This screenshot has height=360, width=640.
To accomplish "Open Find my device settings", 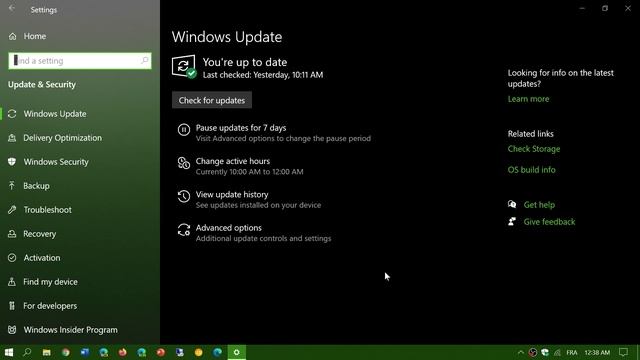I will (50, 282).
